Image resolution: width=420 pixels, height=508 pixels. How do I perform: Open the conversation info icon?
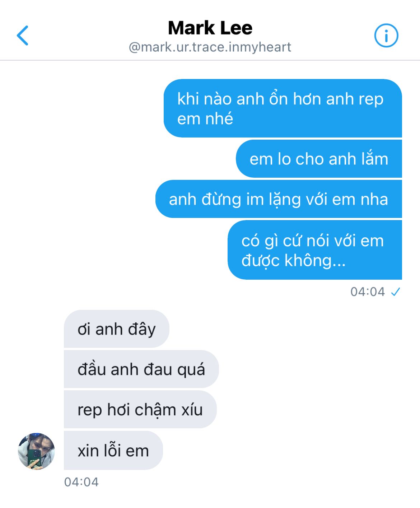(x=386, y=36)
